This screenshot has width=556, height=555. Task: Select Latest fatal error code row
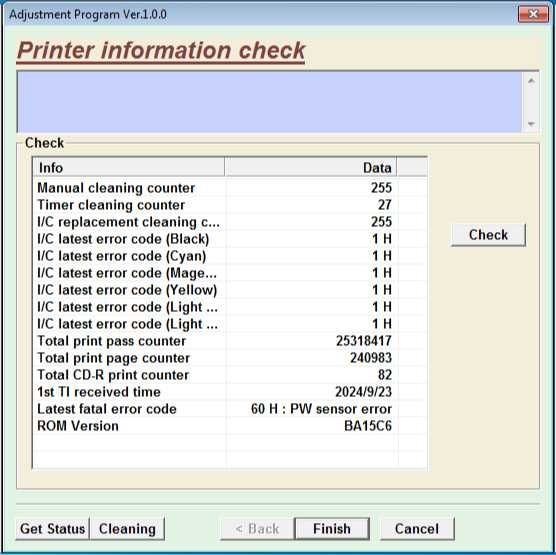click(230, 409)
